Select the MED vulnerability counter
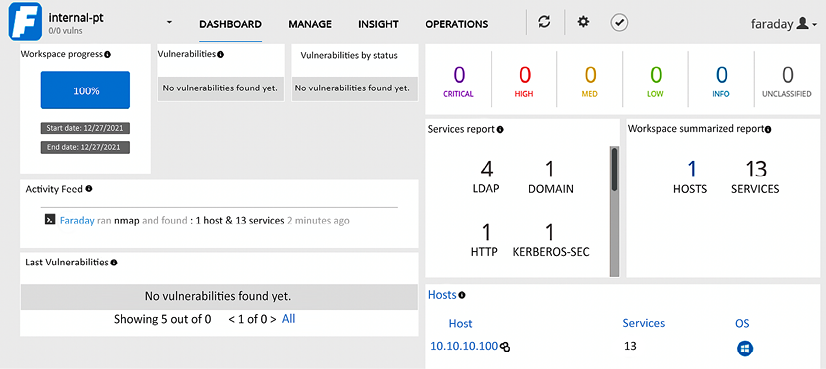This screenshot has height=369, width=826. pos(590,82)
